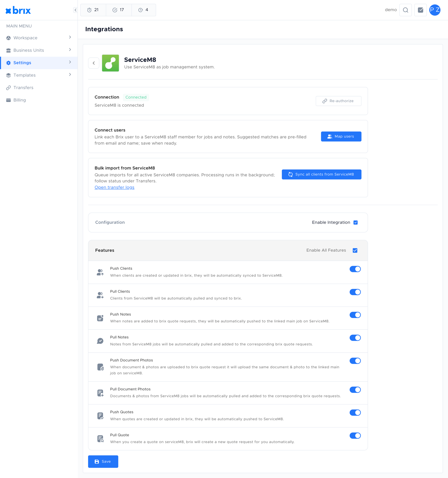448x478 pixels.
Task: Click the Transfers link icon
Action: (8, 88)
